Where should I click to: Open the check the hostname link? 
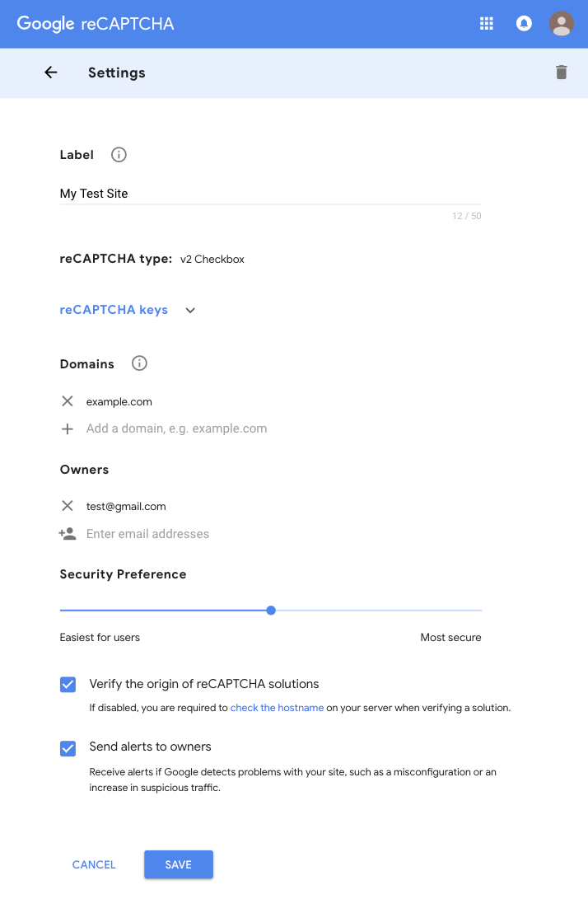[x=277, y=708]
